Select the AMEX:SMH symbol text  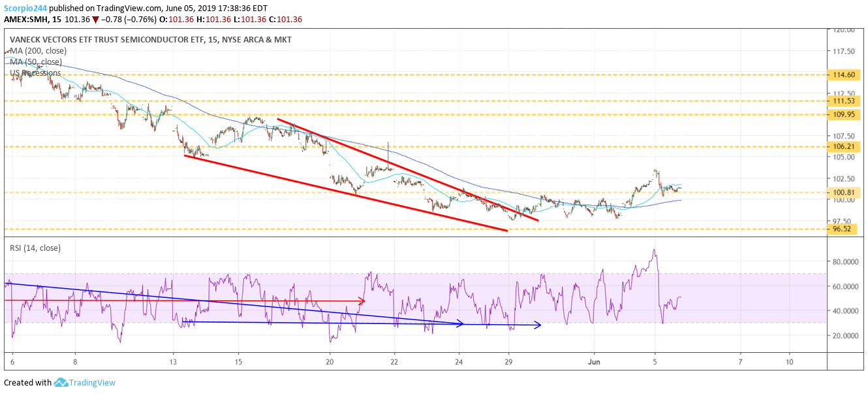(x=27, y=20)
